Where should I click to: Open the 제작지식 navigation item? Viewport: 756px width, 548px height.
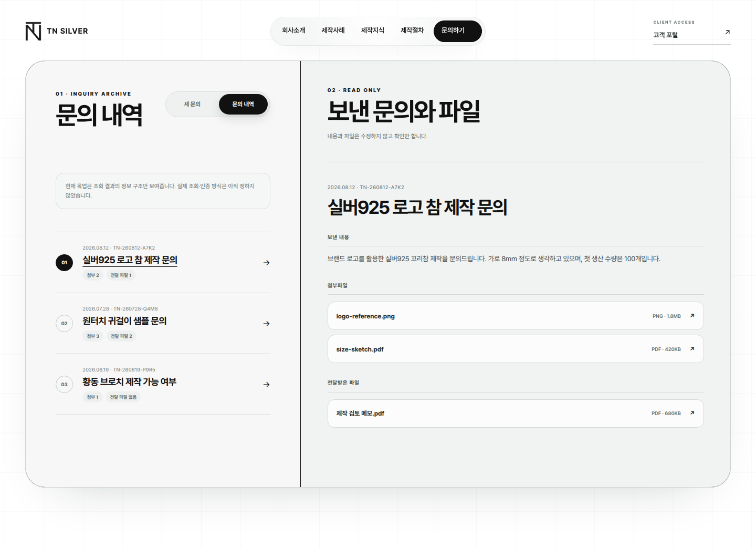click(373, 30)
